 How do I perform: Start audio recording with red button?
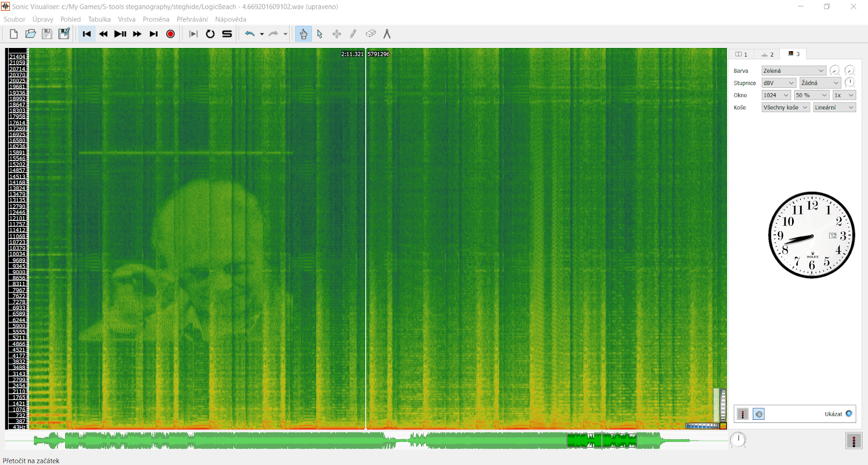pos(171,34)
